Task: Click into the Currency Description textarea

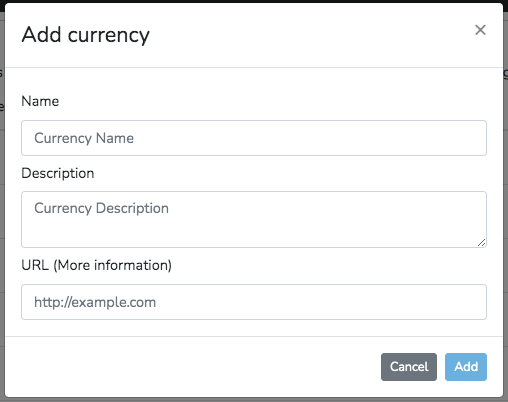Action: (x=254, y=219)
